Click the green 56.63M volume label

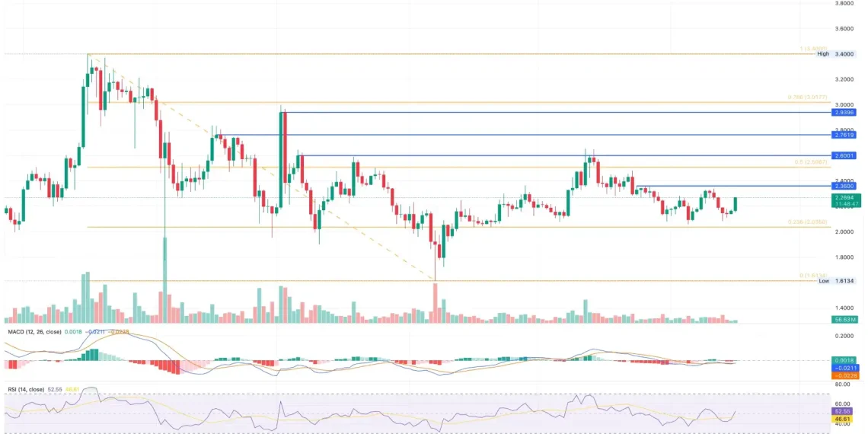click(845, 321)
